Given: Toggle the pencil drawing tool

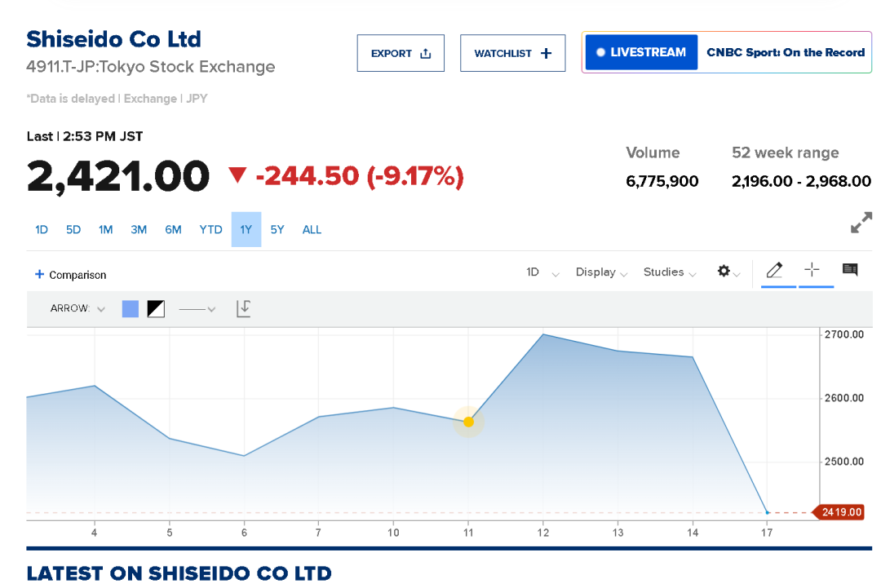Looking at the screenshot, I should 774,271.
